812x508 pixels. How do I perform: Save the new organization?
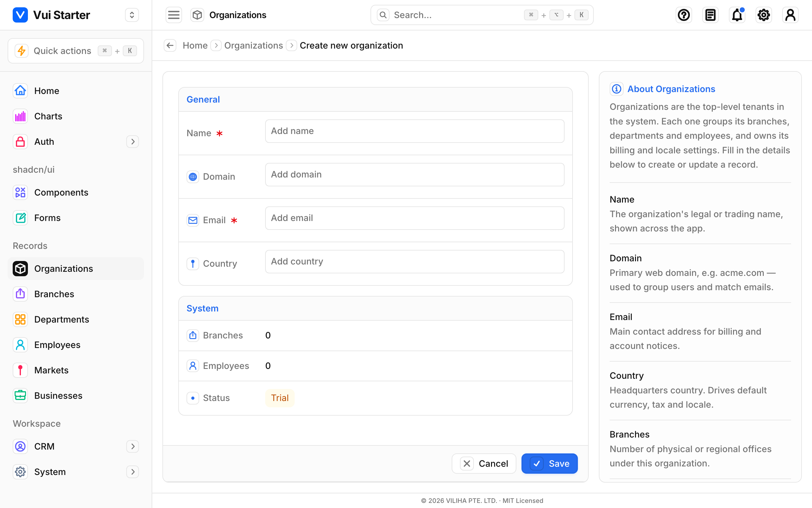coord(549,464)
